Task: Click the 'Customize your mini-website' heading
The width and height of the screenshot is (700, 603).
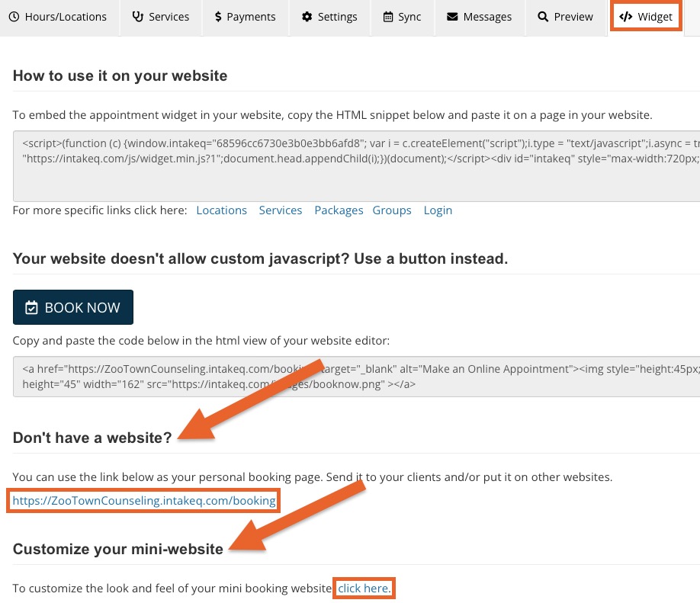Action: pyautogui.click(x=118, y=549)
